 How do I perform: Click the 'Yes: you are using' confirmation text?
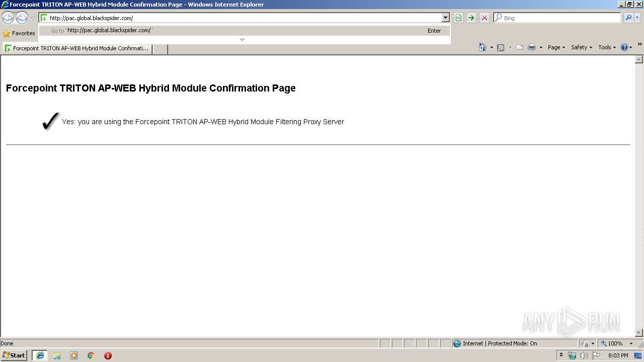point(203,122)
